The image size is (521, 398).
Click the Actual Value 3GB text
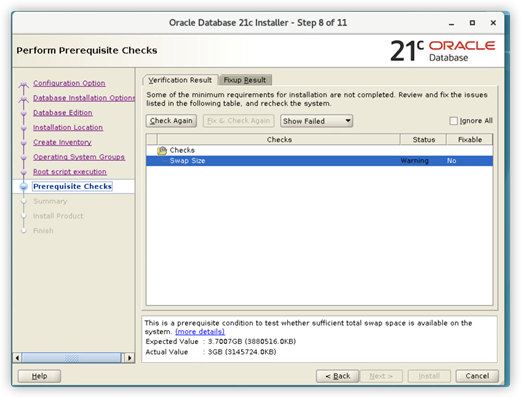pos(242,352)
